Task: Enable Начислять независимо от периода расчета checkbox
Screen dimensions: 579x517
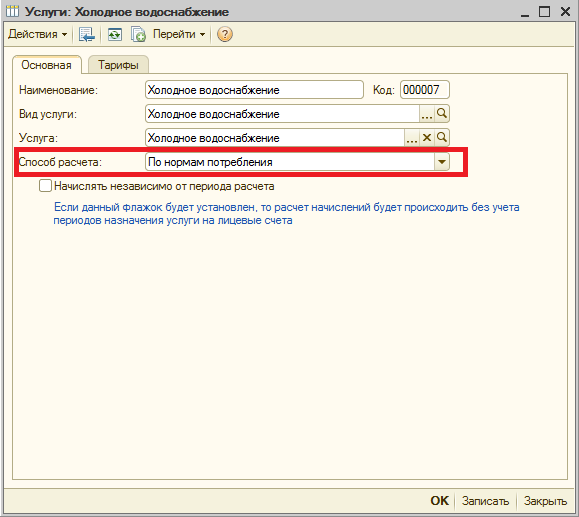Action: pos(45,186)
